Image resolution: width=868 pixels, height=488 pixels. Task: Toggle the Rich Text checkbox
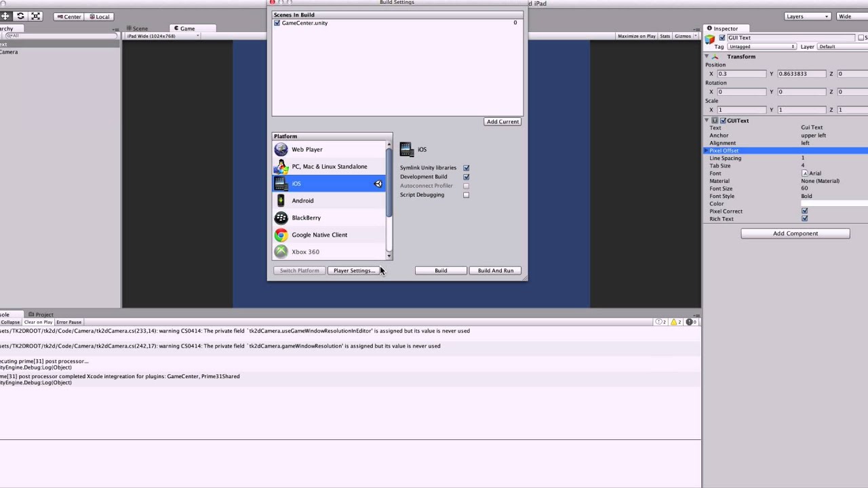coord(804,219)
